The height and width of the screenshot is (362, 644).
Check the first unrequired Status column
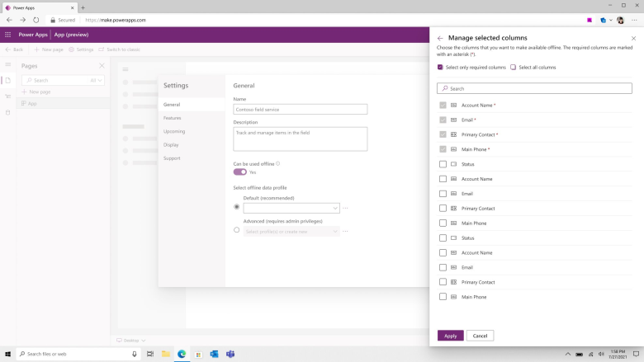[x=443, y=164]
